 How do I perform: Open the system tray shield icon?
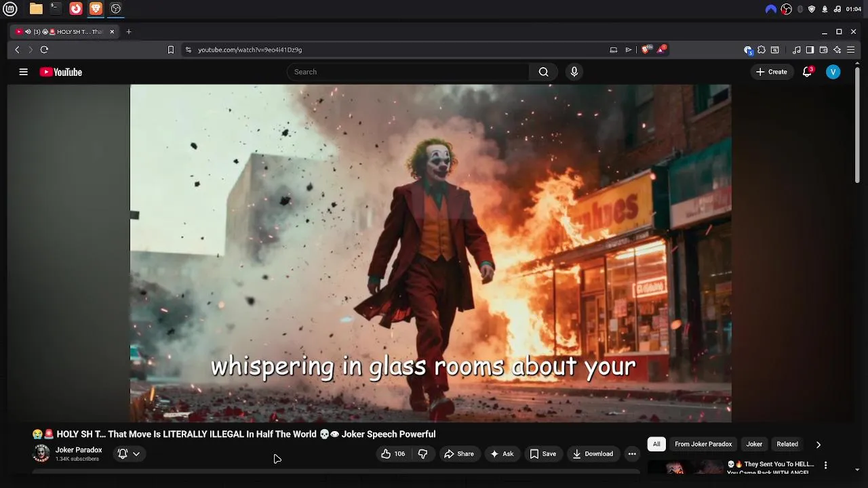pos(812,9)
